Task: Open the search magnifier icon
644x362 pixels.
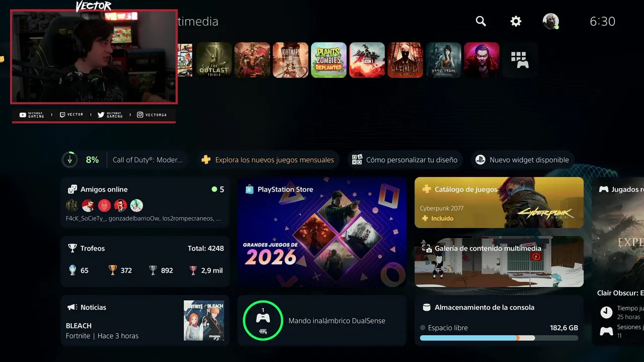Action: point(481,21)
